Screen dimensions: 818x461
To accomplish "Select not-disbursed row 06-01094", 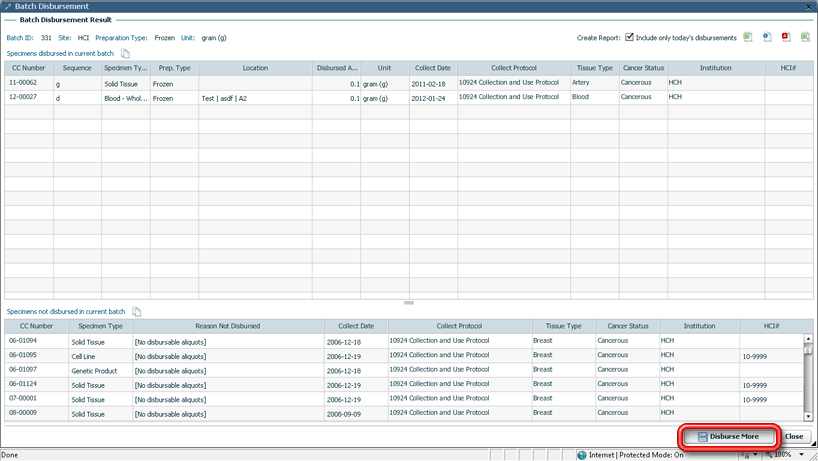I will pyautogui.click(x=404, y=341).
